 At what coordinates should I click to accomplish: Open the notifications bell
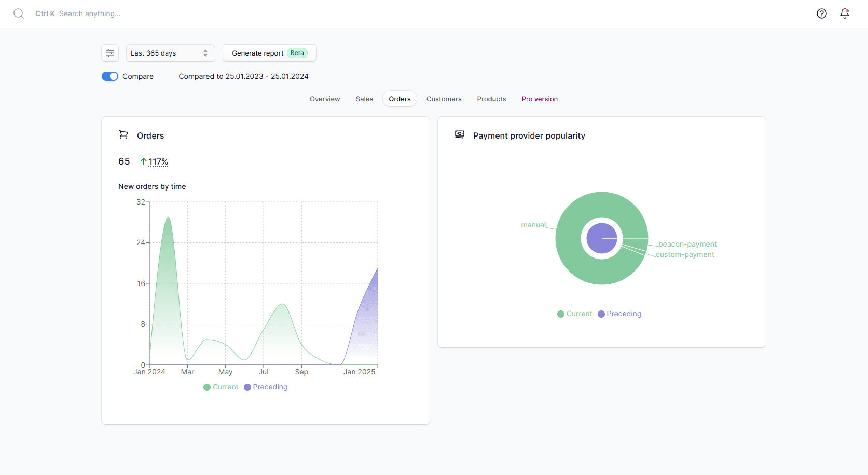click(x=844, y=13)
